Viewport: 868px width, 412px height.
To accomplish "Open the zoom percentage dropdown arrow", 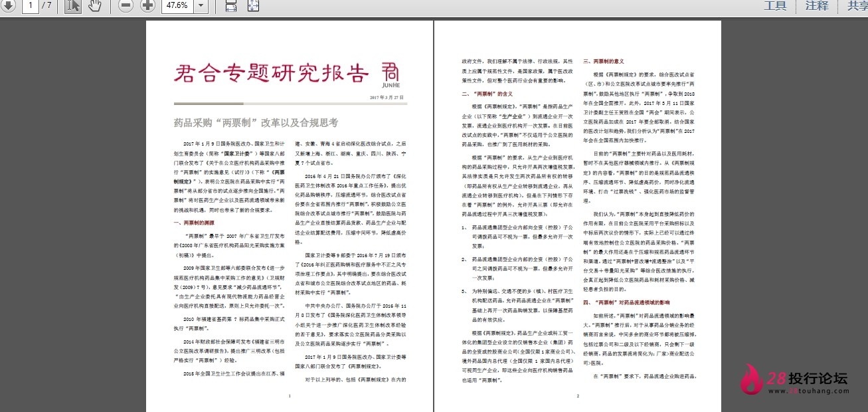I will coord(201,5).
